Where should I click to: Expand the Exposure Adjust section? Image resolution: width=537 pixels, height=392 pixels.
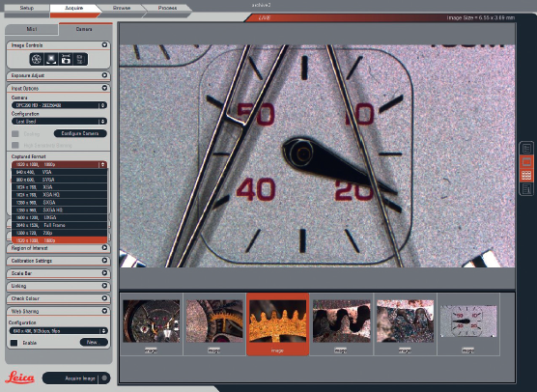[x=104, y=75]
